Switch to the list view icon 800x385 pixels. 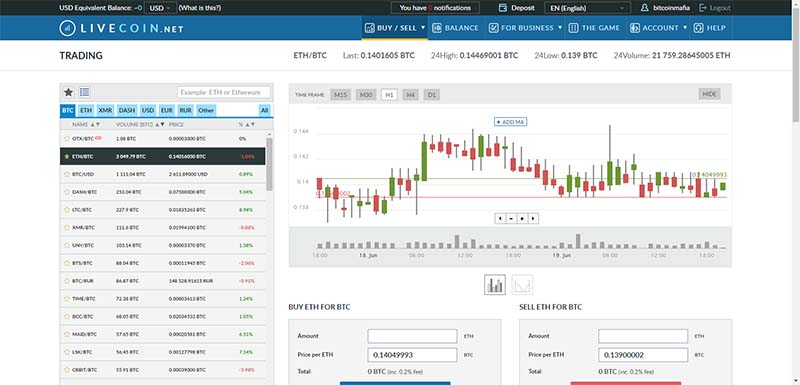85,92
